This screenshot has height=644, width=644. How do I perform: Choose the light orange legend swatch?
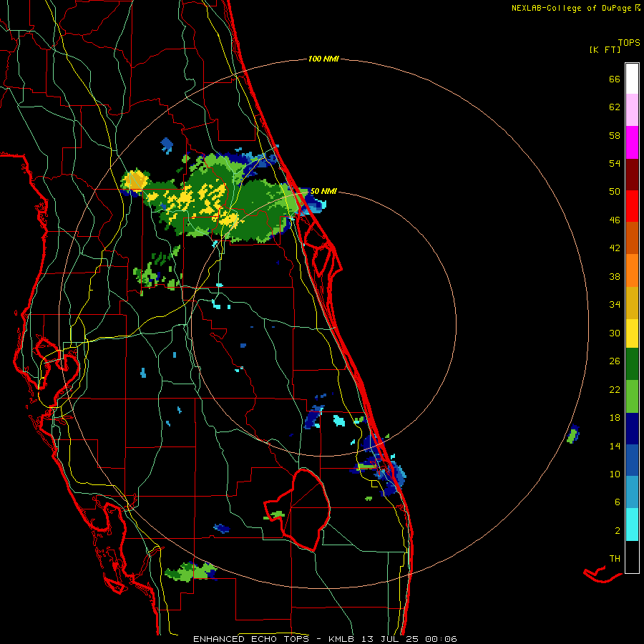click(x=632, y=270)
